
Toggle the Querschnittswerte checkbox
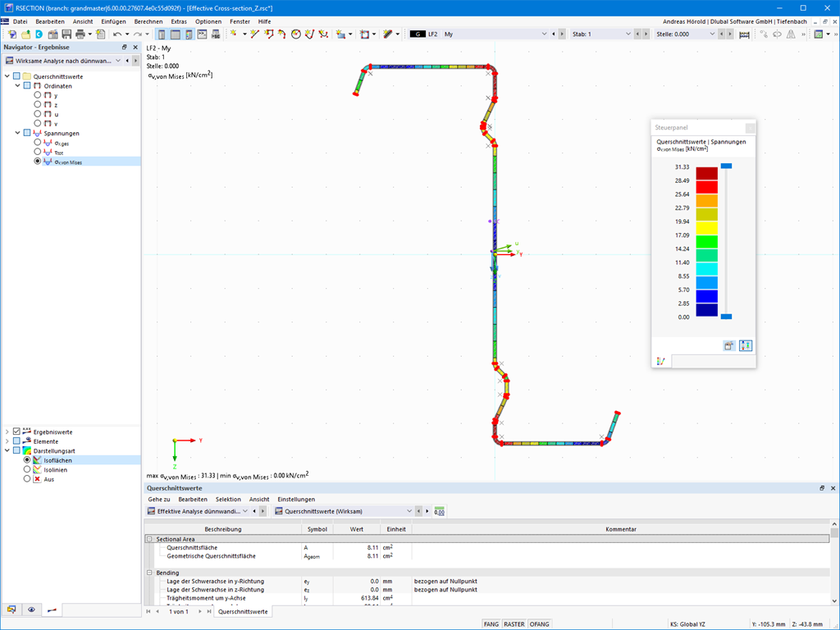16,76
